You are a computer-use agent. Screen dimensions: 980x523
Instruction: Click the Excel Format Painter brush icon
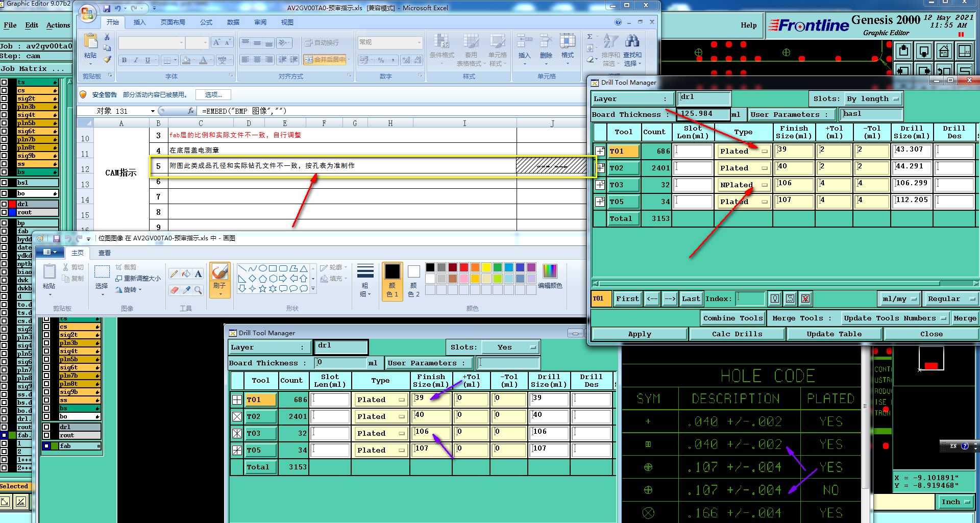pos(107,59)
